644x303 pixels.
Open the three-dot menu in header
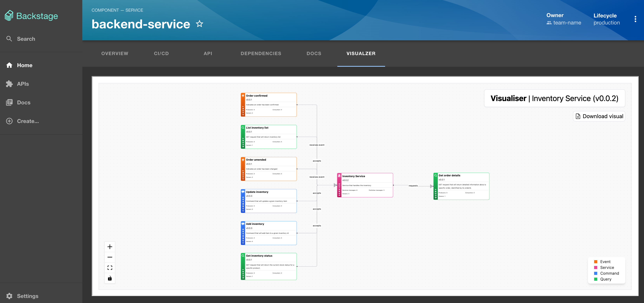[635, 19]
